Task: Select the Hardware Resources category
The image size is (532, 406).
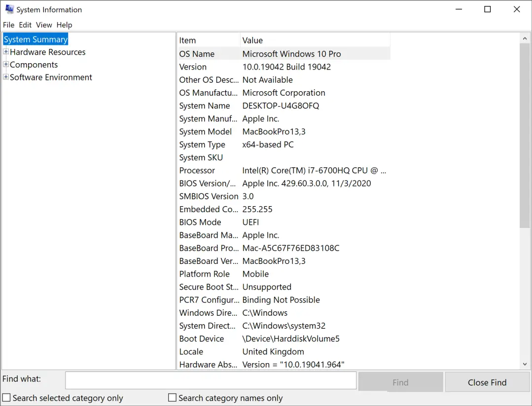Action: point(47,52)
